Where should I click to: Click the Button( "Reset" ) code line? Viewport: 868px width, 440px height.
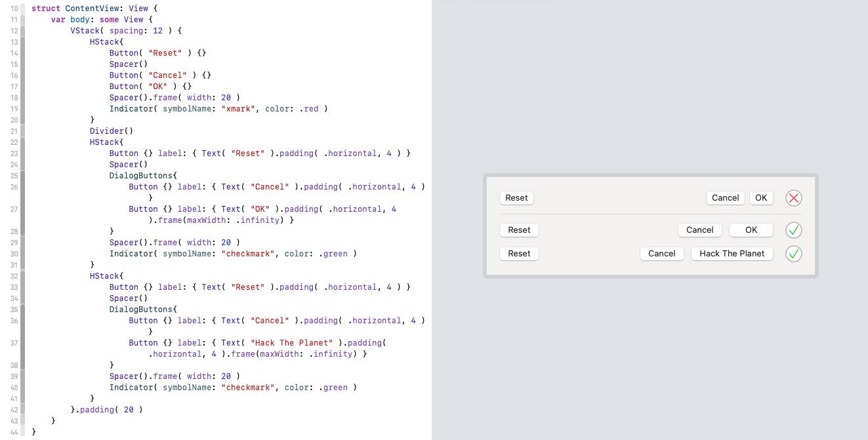click(x=158, y=53)
